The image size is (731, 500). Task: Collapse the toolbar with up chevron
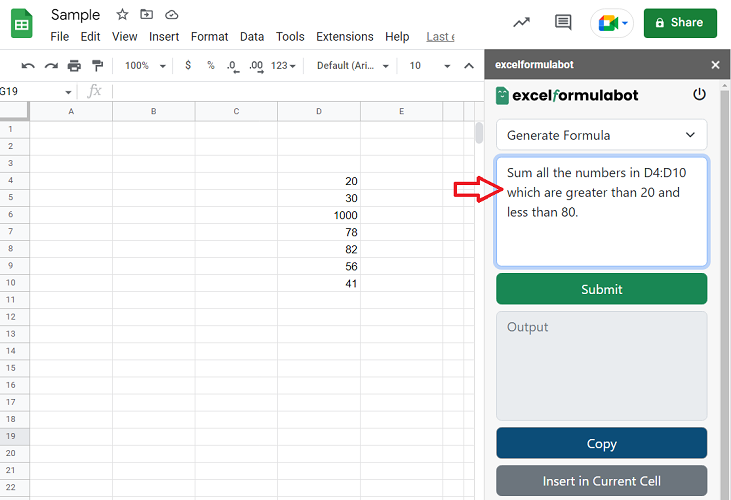click(469, 66)
